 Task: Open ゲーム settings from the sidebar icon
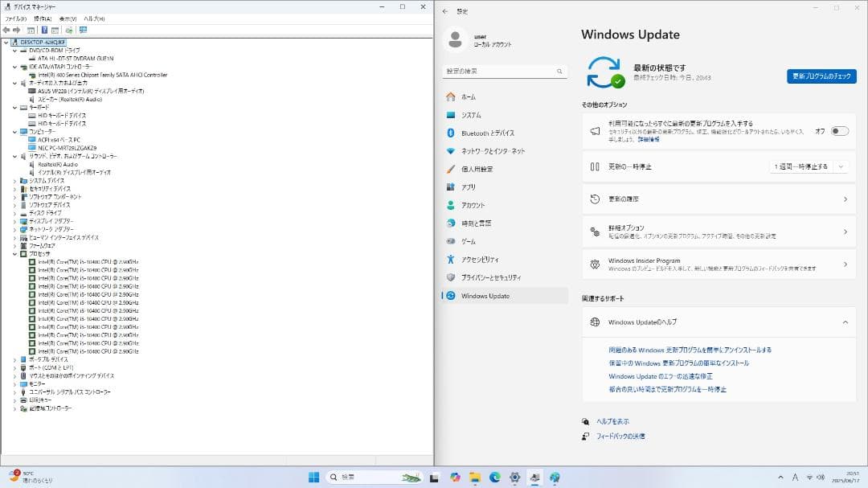[x=450, y=241]
